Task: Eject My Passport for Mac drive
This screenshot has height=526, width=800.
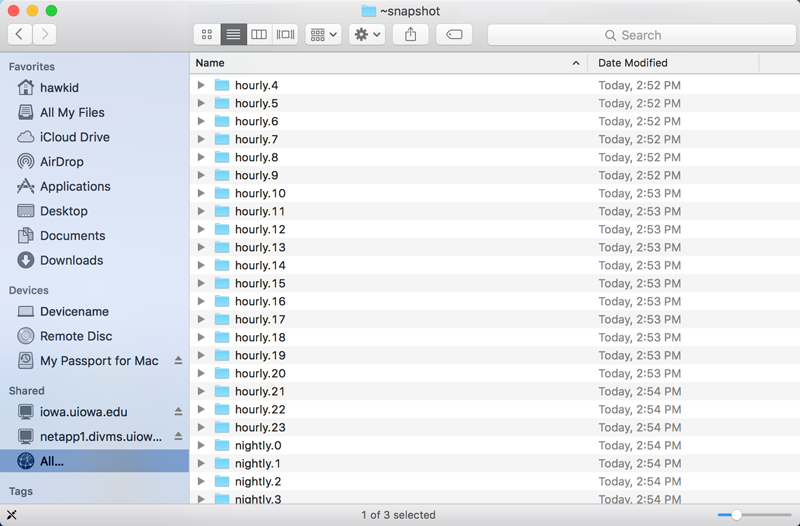Action: 178,361
